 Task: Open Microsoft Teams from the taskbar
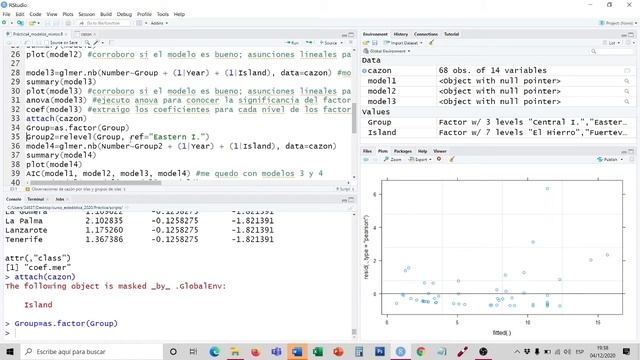[276, 351]
